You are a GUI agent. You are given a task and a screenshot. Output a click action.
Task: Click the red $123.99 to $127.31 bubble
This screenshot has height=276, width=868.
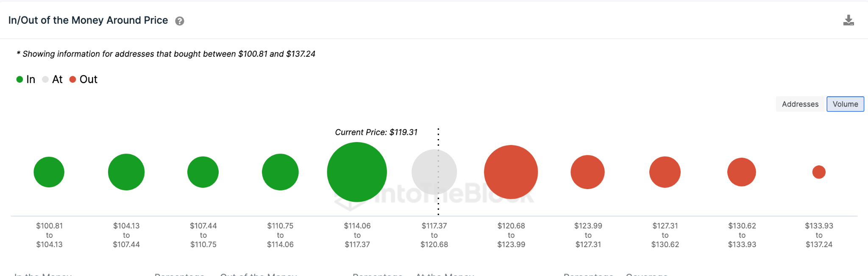588,172
